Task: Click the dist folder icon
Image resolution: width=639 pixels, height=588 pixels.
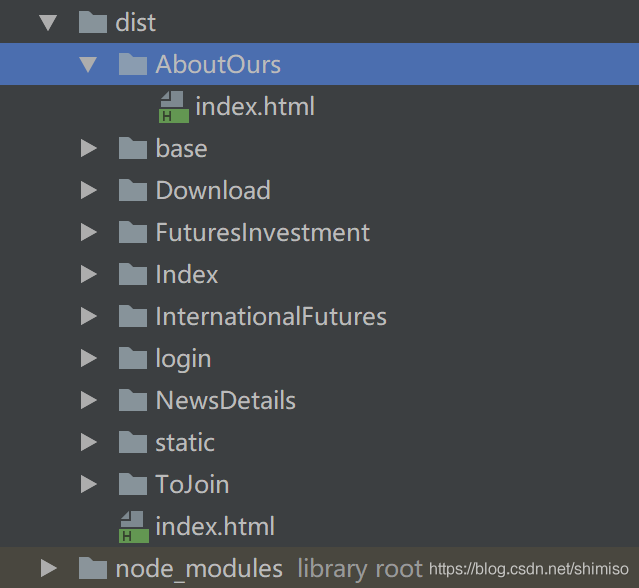Action: tap(92, 22)
